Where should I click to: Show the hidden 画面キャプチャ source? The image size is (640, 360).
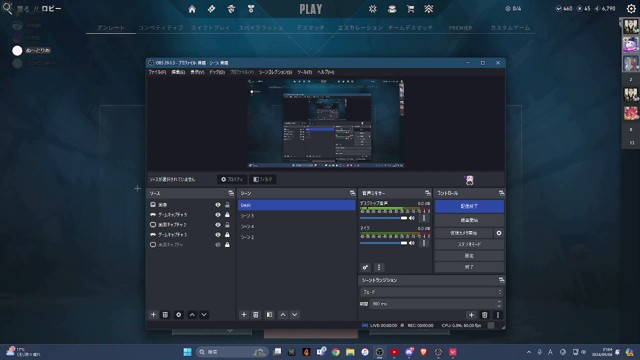218,244
